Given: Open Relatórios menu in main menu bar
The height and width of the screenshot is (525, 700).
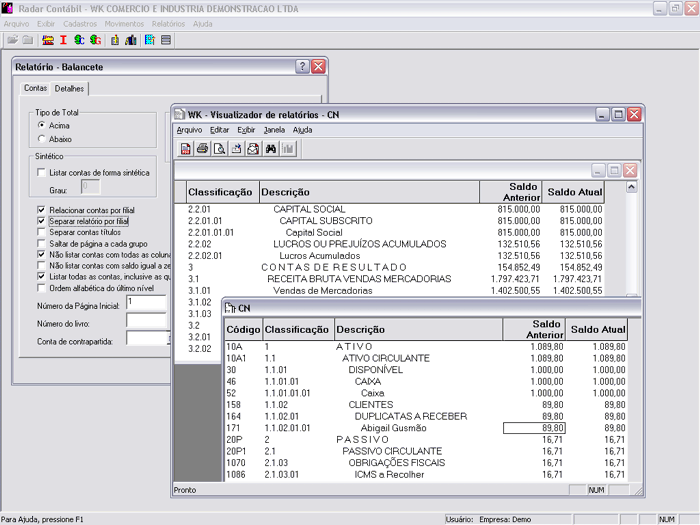Looking at the screenshot, I should [x=168, y=22].
